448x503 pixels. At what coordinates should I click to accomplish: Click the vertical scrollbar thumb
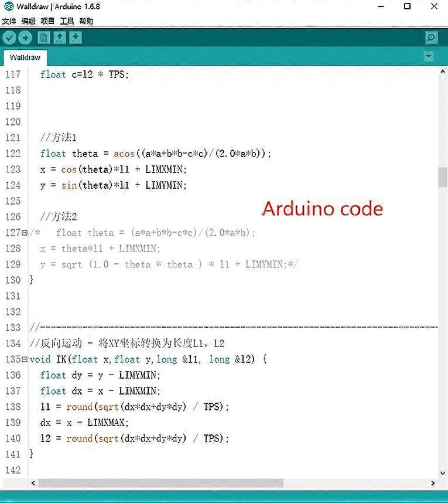click(442, 177)
